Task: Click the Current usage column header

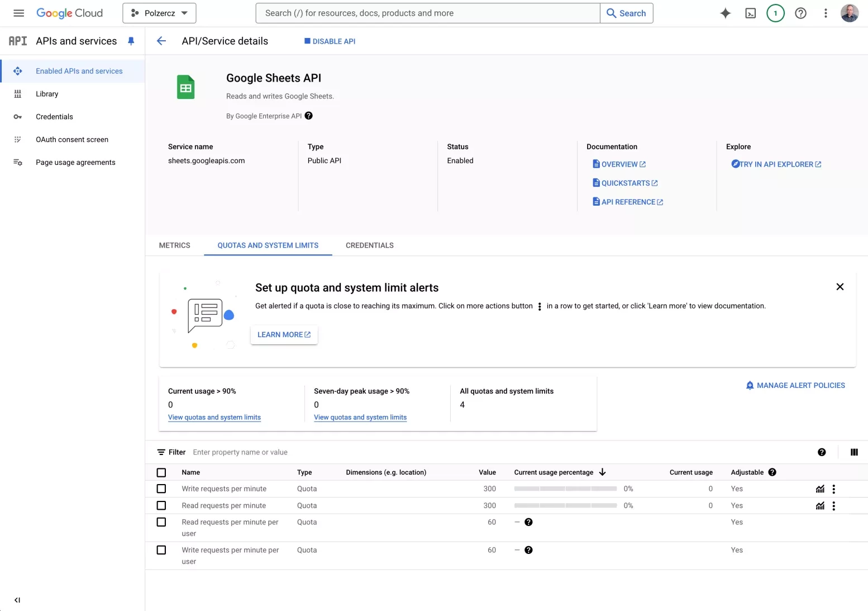Action: click(691, 472)
